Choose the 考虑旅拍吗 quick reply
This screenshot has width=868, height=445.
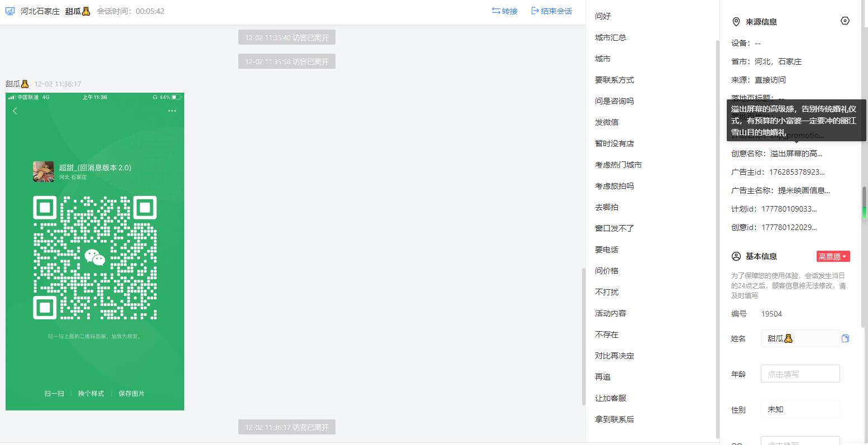tap(615, 186)
